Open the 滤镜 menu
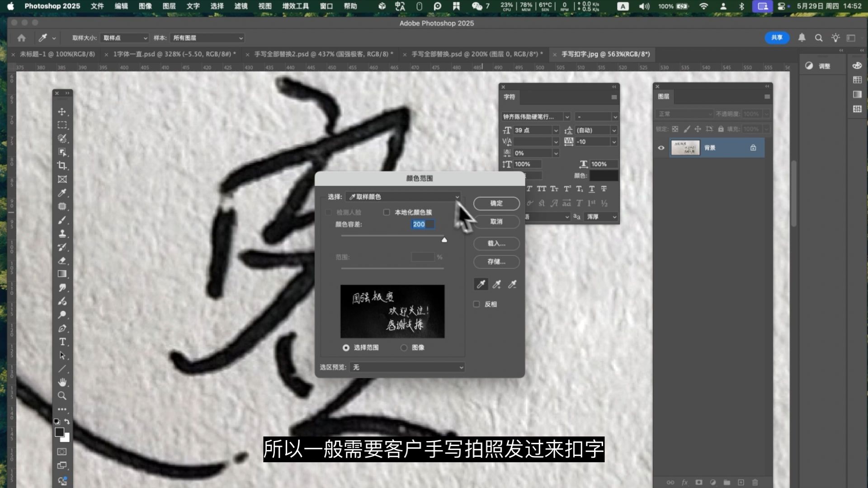 tap(241, 6)
